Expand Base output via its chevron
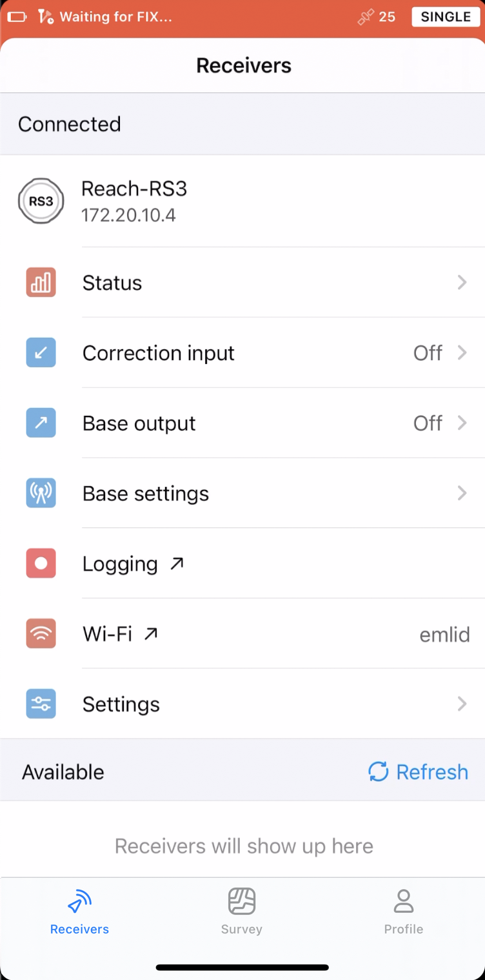This screenshot has height=980, width=485. (462, 424)
